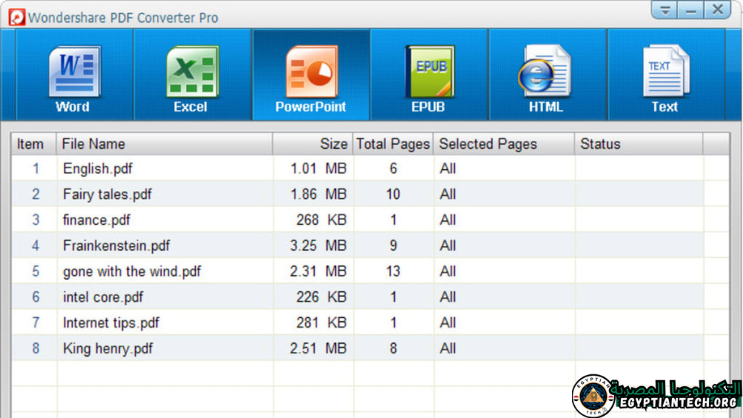The image size is (743, 418).
Task: Click the Status column header
Action: point(600,144)
